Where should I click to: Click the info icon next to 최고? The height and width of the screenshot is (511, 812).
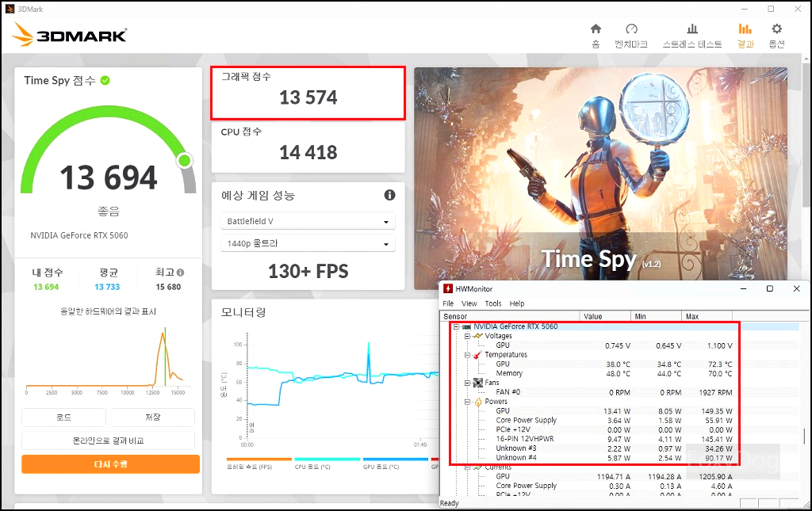point(180,272)
